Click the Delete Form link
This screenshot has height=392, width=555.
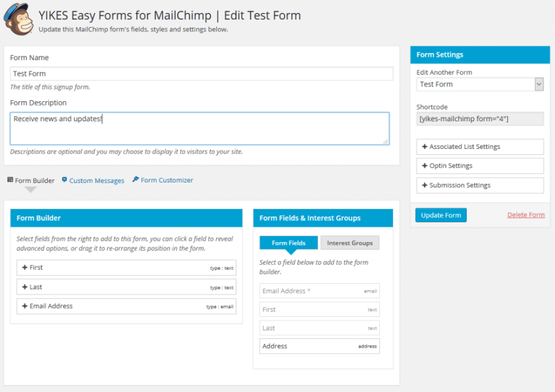(x=526, y=215)
